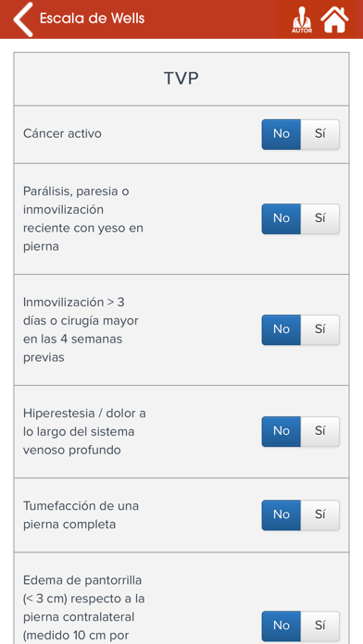Set Parálisis, paresia row to No
This screenshot has height=644, width=363.
point(282,219)
